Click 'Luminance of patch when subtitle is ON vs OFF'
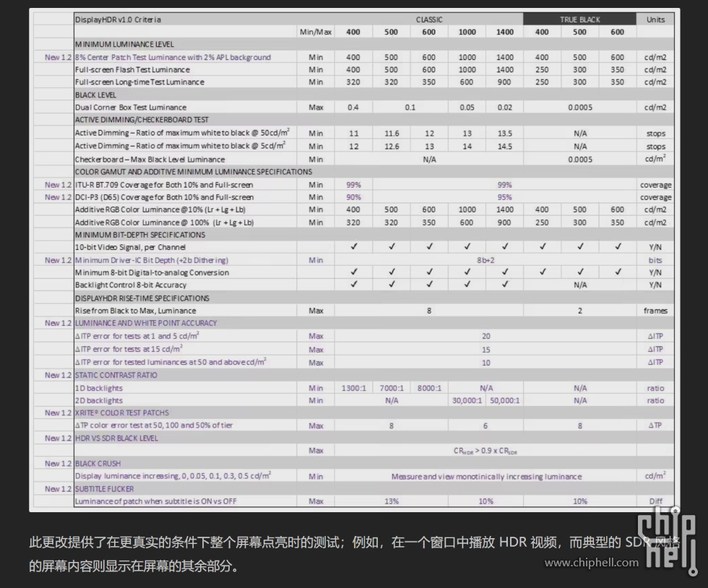Viewport: 708px width, 588px height. 156,501
